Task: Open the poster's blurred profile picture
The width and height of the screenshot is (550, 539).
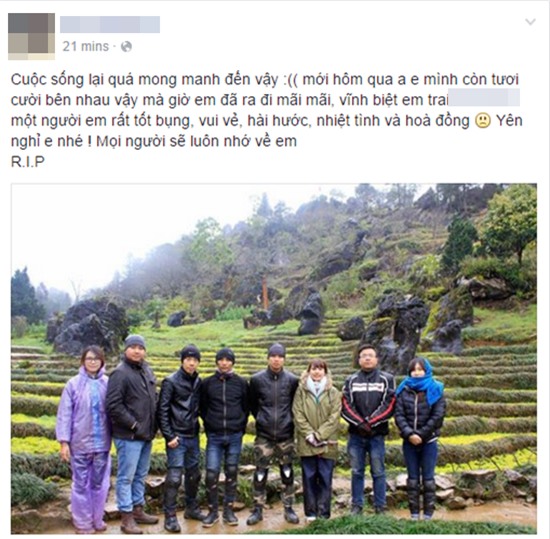Action: click(31, 36)
